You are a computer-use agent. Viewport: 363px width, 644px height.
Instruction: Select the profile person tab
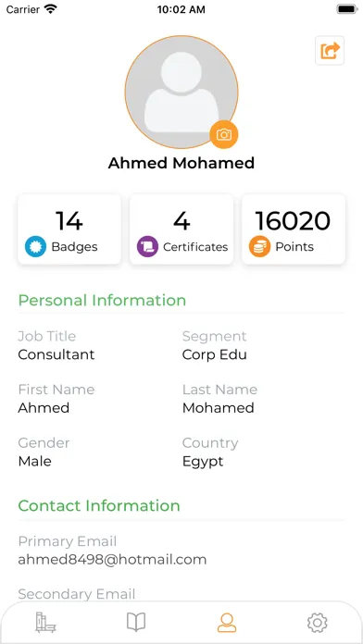pyautogui.click(x=227, y=622)
